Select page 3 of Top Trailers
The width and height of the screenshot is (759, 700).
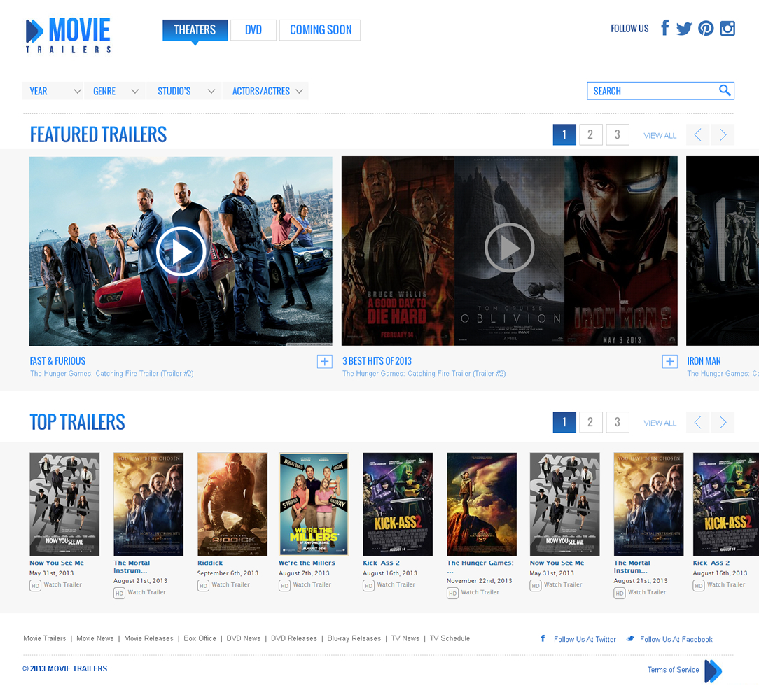[617, 422]
